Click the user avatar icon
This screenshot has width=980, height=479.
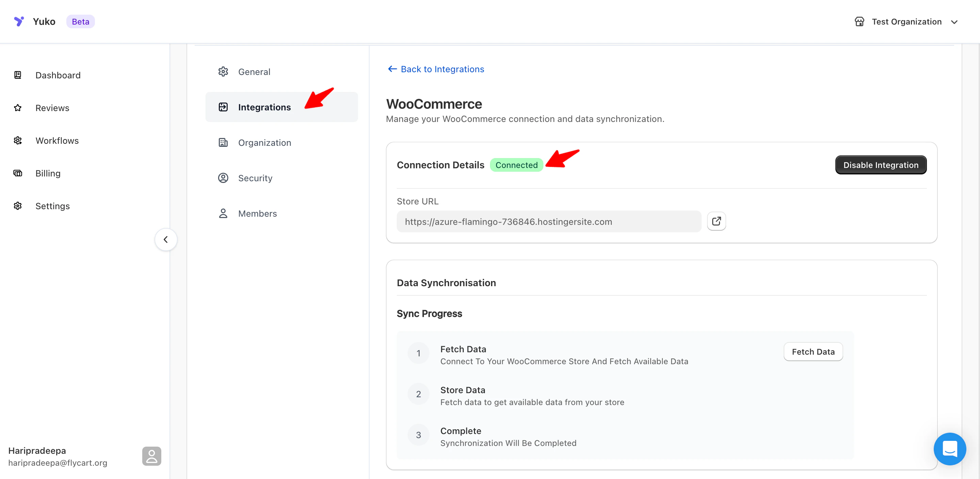(x=151, y=456)
